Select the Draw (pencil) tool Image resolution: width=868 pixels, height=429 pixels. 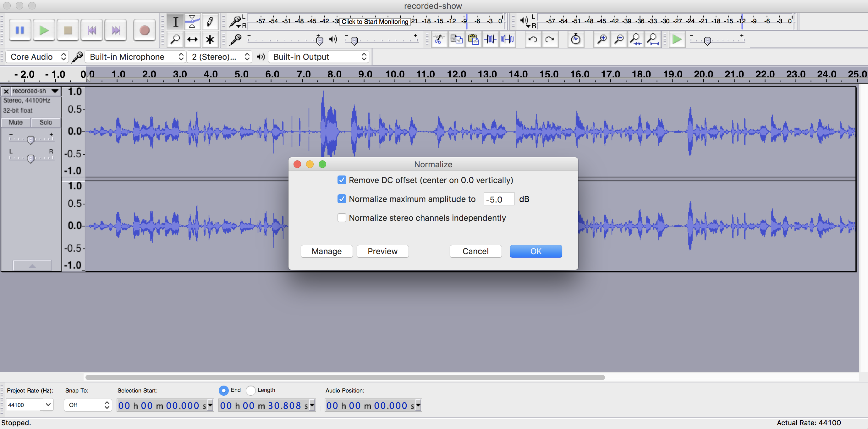(210, 22)
